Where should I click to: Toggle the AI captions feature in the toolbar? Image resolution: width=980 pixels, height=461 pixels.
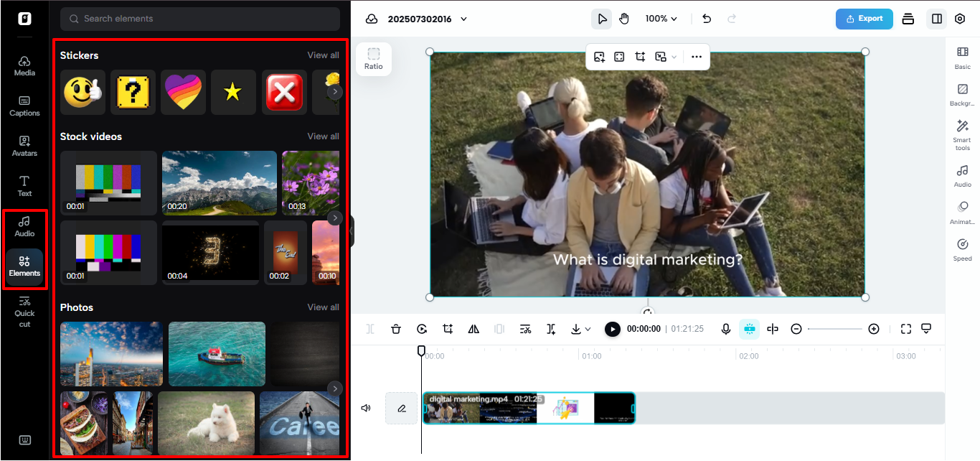pyautogui.click(x=749, y=329)
